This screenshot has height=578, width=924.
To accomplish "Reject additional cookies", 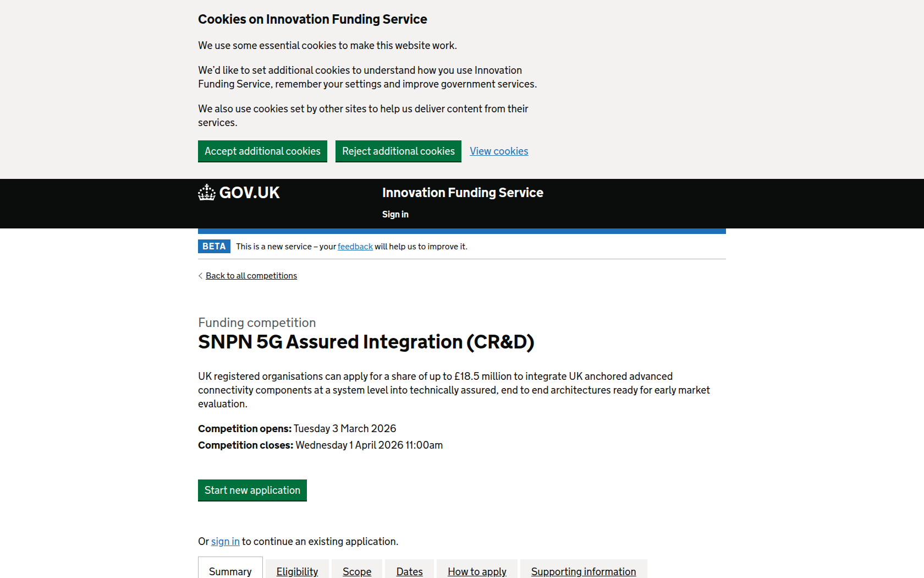I will coord(398,151).
